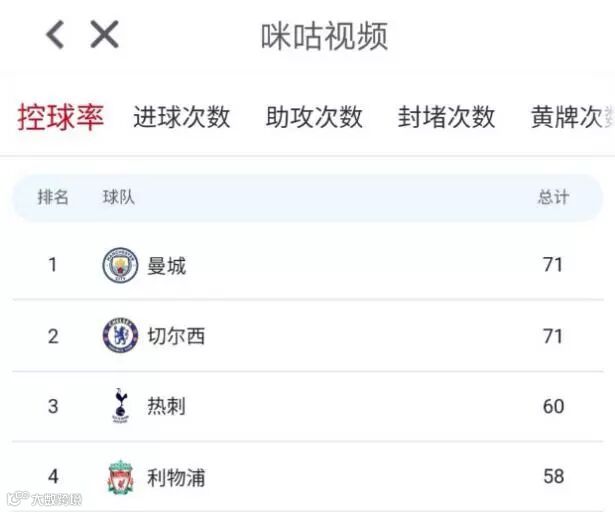
Task: Go back with the left arrow icon
Action: click(x=55, y=35)
